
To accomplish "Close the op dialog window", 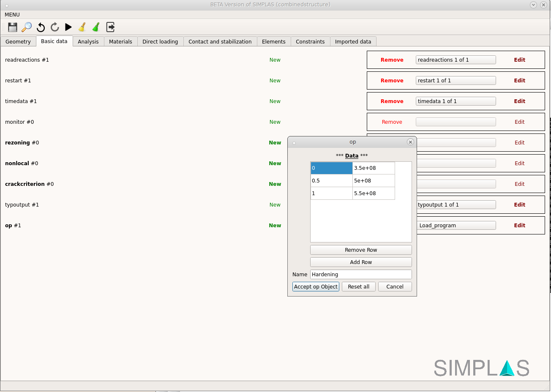I will tap(410, 142).
